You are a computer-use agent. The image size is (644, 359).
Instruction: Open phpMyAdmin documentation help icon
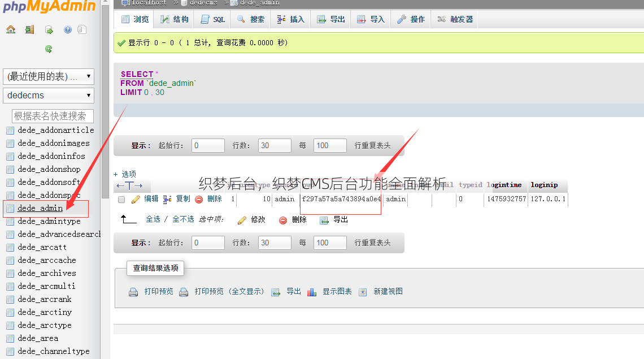[x=68, y=29]
